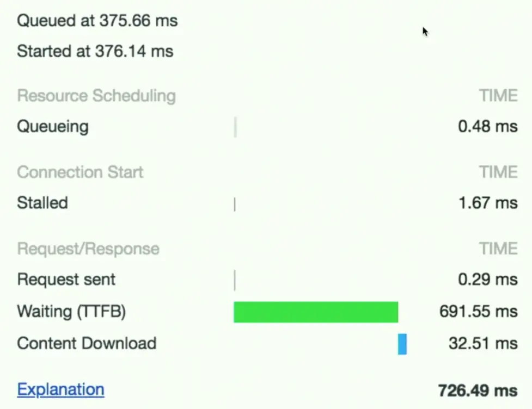Click the Queueing row label

tap(53, 127)
